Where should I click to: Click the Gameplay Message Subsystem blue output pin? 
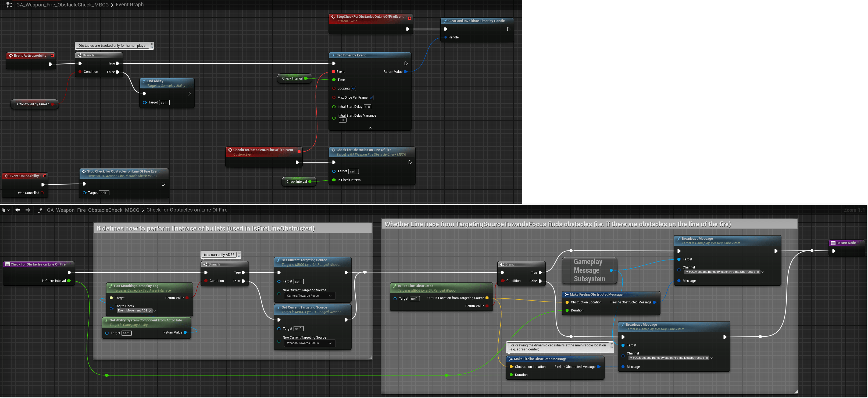(611, 270)
